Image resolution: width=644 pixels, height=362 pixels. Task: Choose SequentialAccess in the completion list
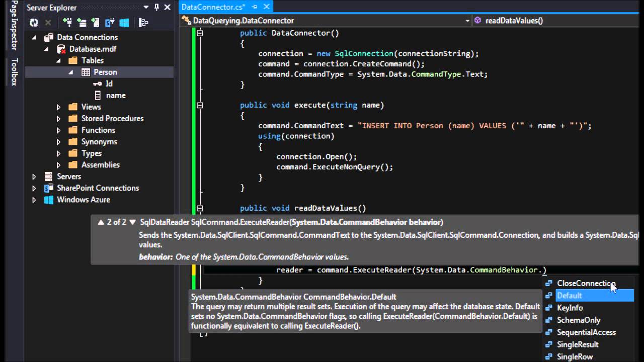coord(586,332)
